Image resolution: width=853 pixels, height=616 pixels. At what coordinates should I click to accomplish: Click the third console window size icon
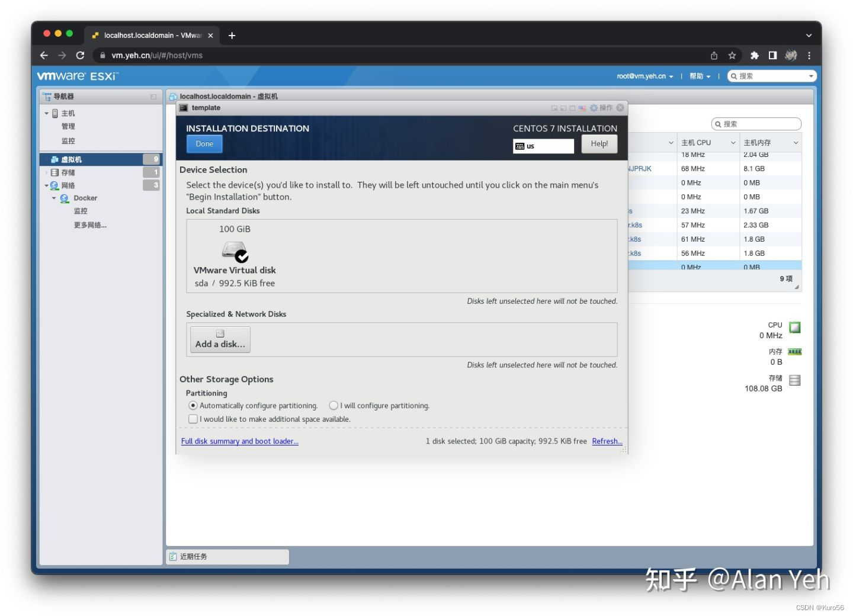(572, 108)
